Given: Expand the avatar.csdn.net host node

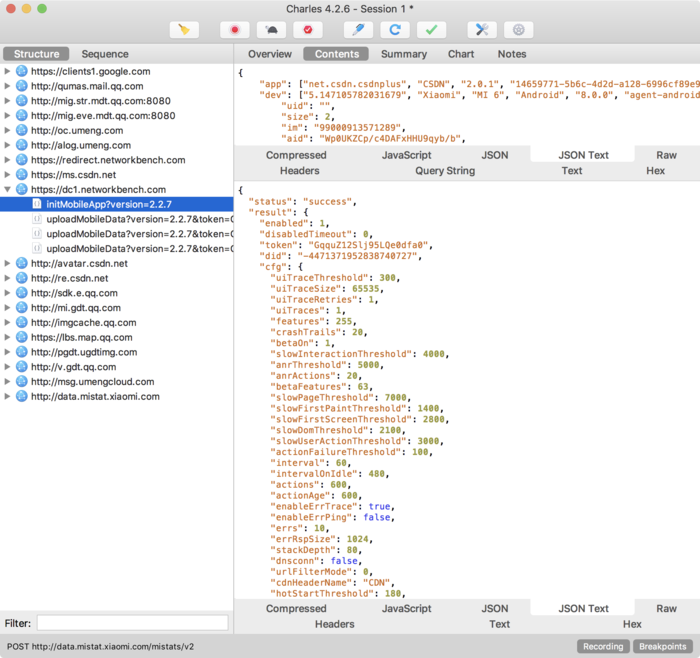Looking at the screenshot, I should pos(7,263).
